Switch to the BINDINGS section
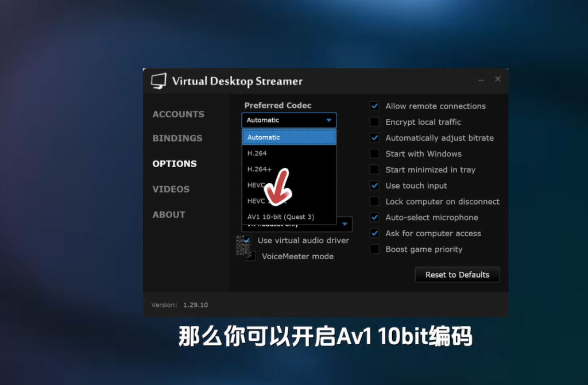This screenshot has height=385, width=588. [177, 138]
